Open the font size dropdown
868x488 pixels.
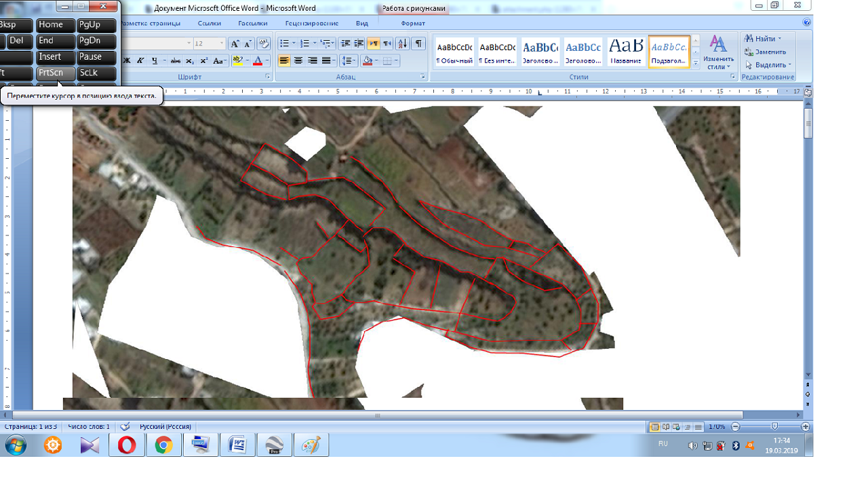pos(221,43)
